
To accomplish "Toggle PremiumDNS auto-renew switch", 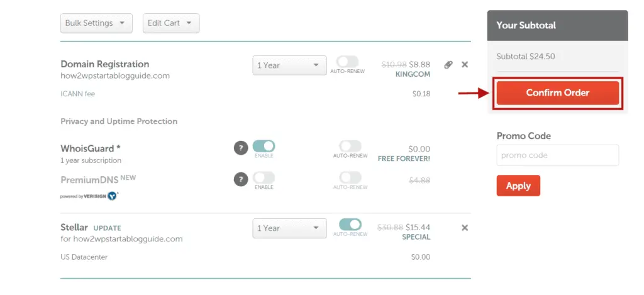I will click(x=350, y=177).
